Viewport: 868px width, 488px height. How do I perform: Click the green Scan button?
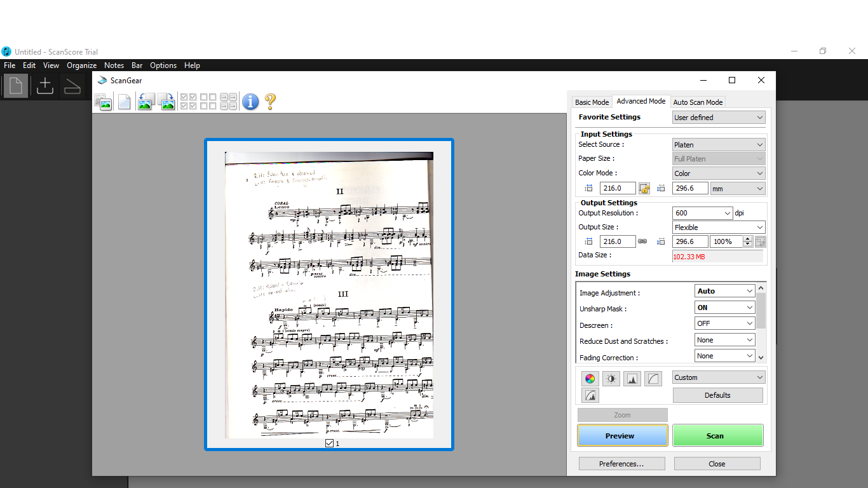click(718, 436)
